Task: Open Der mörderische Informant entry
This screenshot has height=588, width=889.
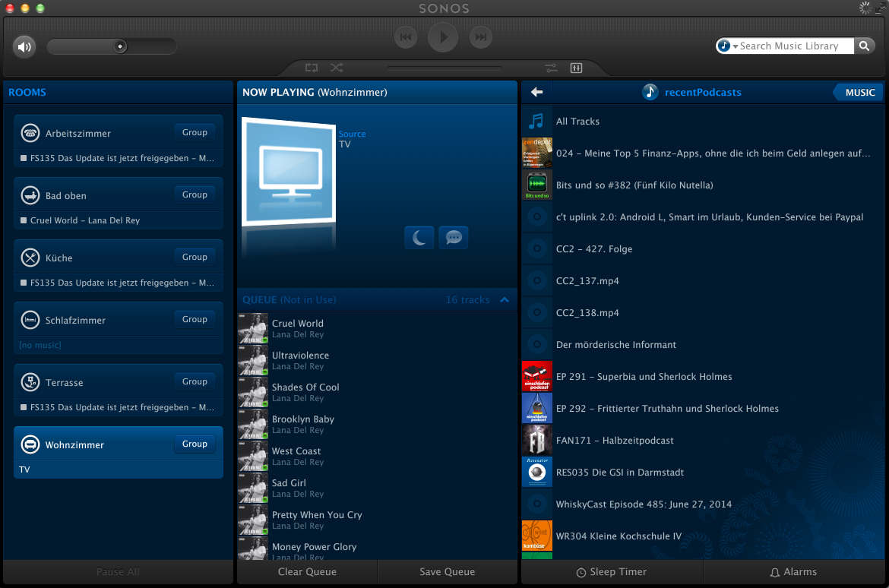Action: click(703, 344)
